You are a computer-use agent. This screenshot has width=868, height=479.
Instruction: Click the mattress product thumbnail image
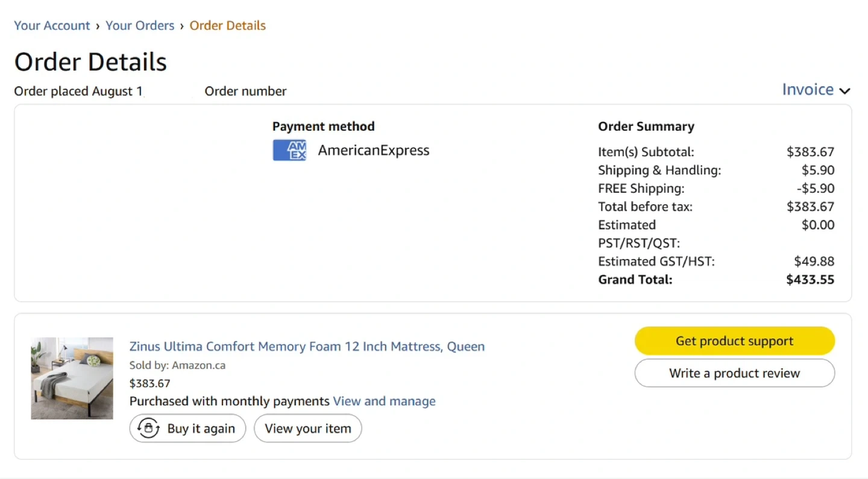point(72,378)
